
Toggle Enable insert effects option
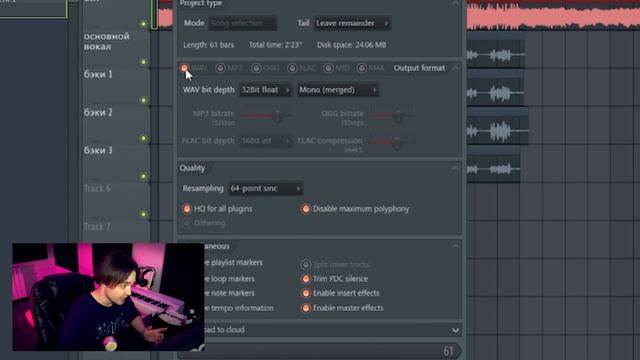tap(305, 293)
